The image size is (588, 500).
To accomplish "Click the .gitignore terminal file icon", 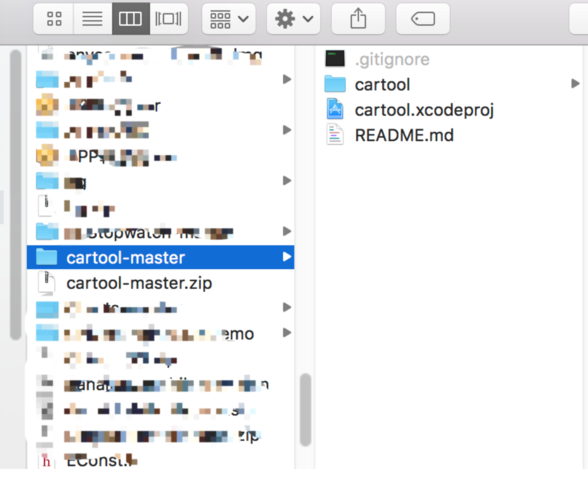I will 335,59.
